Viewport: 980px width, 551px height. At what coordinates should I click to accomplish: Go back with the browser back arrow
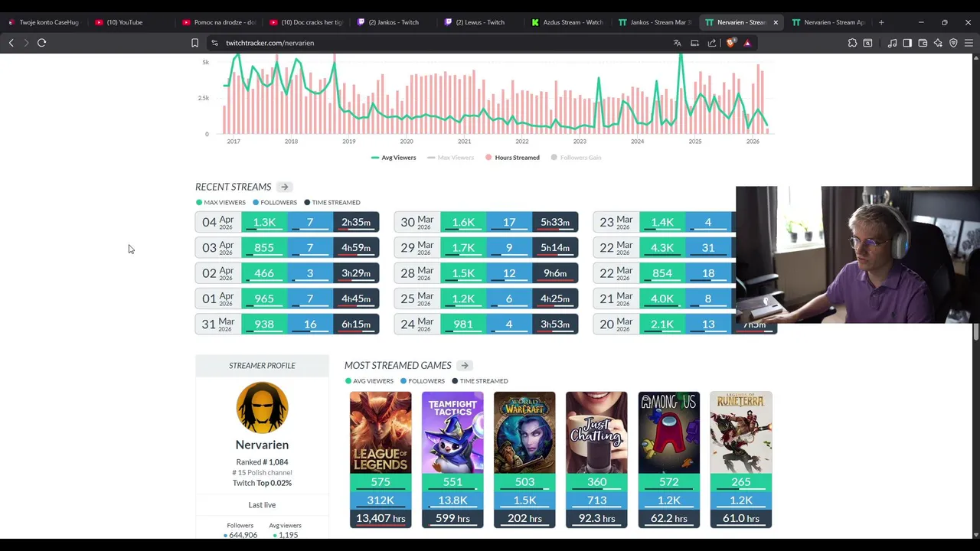11,43
